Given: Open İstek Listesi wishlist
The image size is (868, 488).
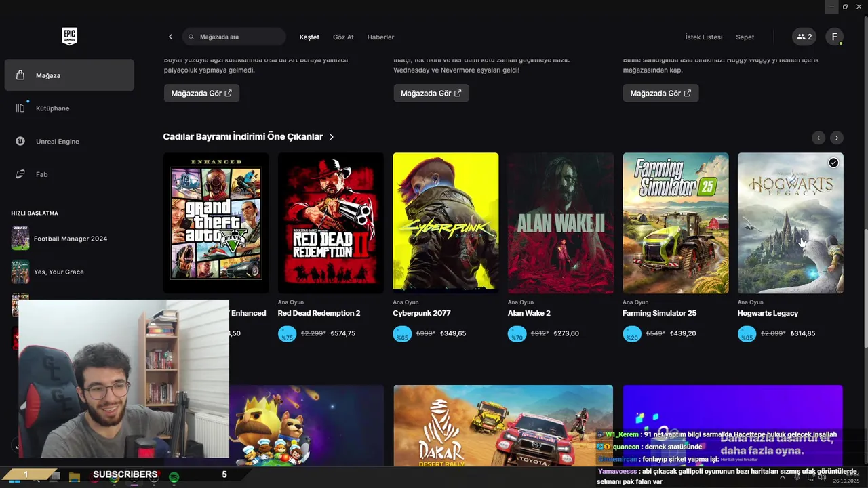Looking at the screenshot, I should [704, 37].
